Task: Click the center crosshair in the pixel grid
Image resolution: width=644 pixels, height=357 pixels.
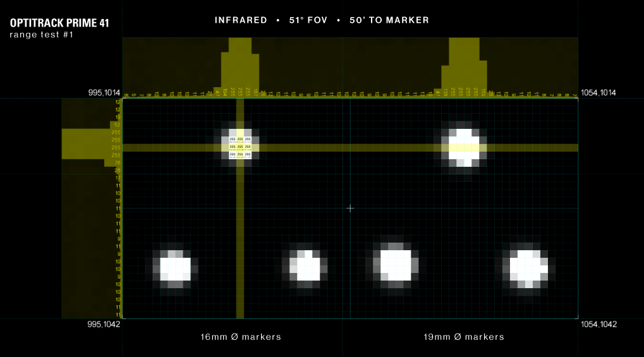Action: pos(350,208)
